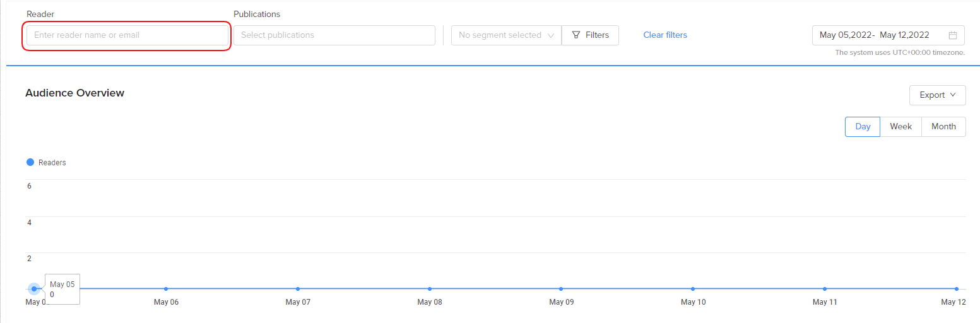The image size is (980, 323).
Task: Click the calendar icon in date range
Action: coord(953,35)
